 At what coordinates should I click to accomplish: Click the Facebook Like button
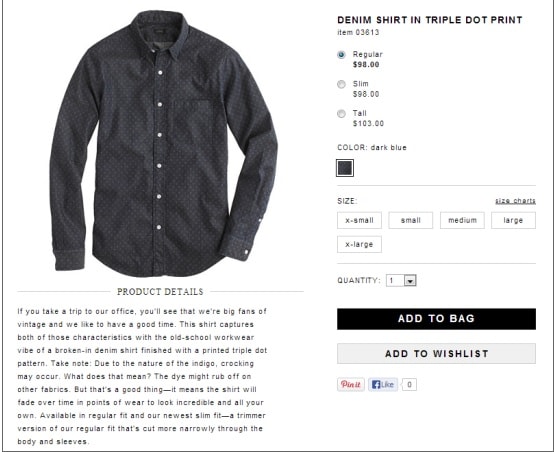point(383,384)
